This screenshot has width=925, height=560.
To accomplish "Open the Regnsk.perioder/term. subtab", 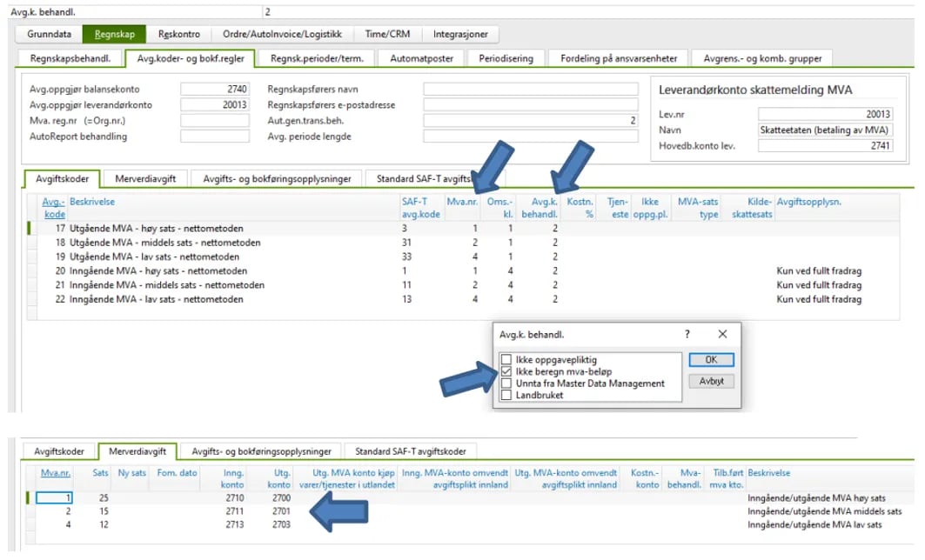I will click(317, 58).
